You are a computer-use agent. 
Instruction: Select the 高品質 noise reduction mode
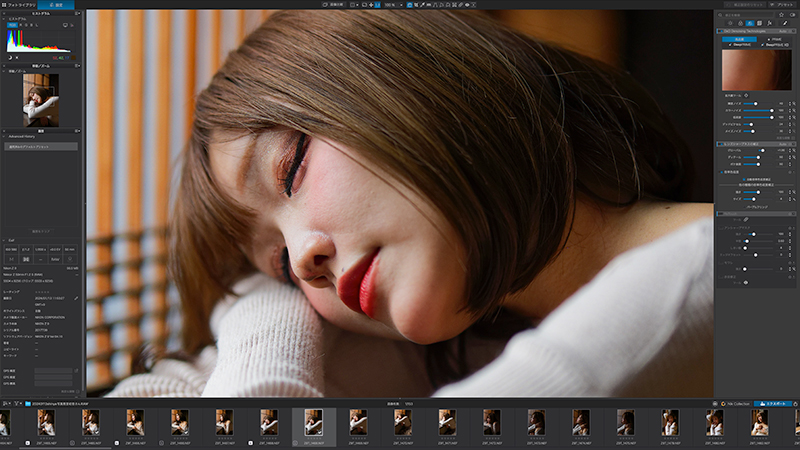[x=738, y=38]
